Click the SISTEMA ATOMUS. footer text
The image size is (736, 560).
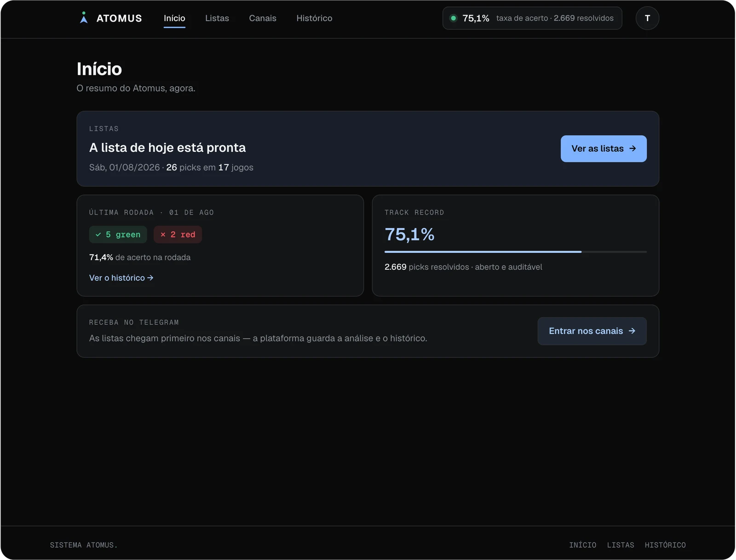point(84,545)
